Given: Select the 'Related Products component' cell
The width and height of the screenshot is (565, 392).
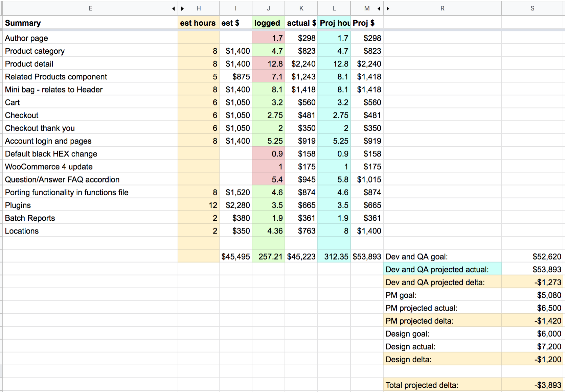Looking at the screenshot, I should click(x=90, y=76).
